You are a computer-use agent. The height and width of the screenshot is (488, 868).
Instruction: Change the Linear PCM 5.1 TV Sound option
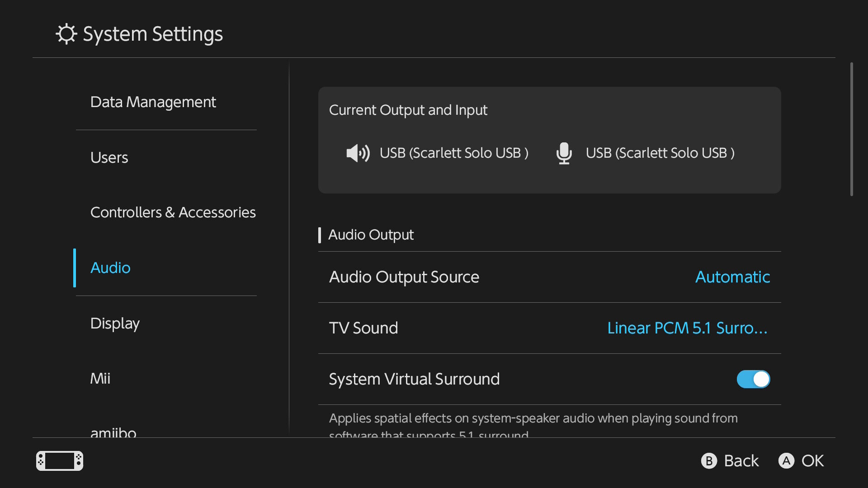pyautogui.click(x=687, y=328)
